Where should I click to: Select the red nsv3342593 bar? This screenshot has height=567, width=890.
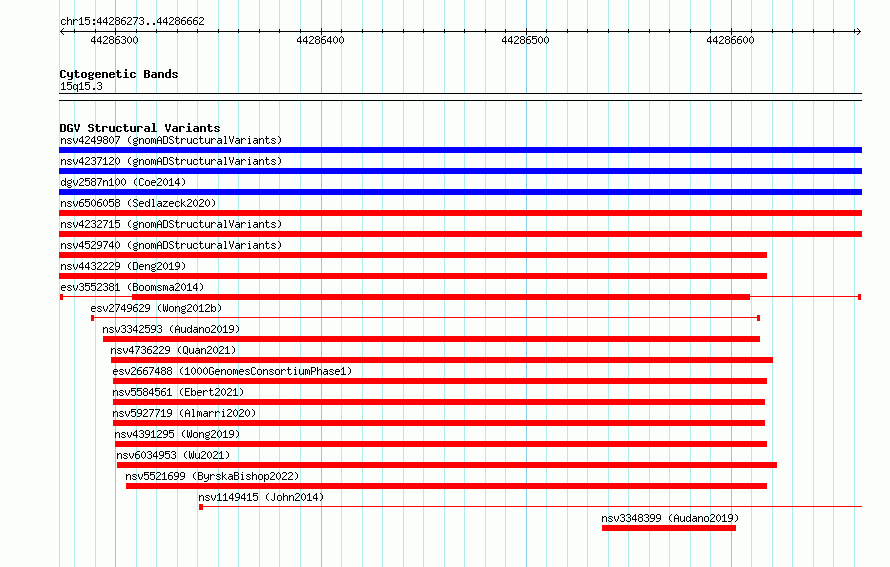[431, 339]
